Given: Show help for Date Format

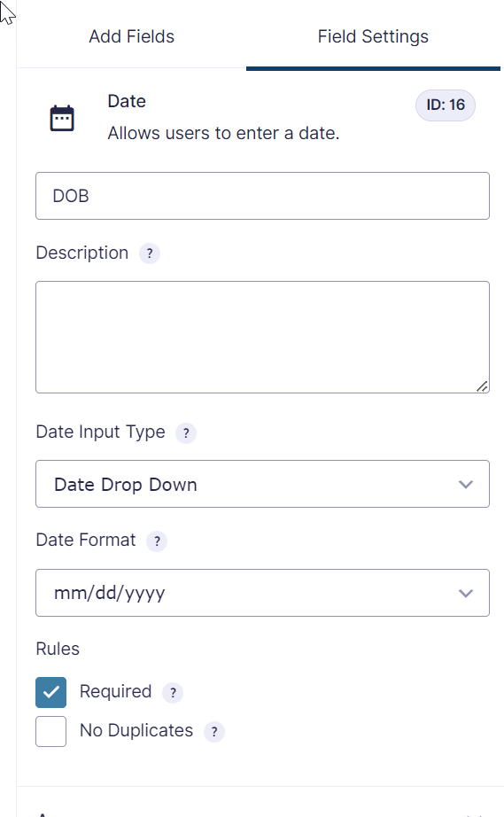Looking at the screenshot, I should point(157,541).
